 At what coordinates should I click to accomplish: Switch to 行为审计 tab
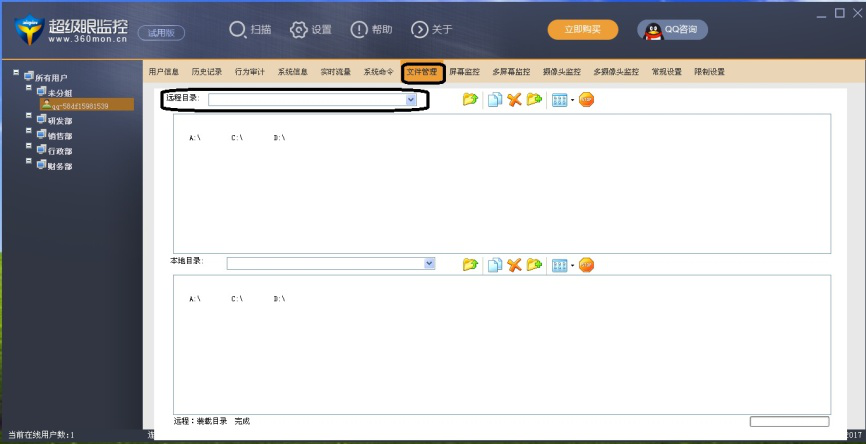click(250, 72)
